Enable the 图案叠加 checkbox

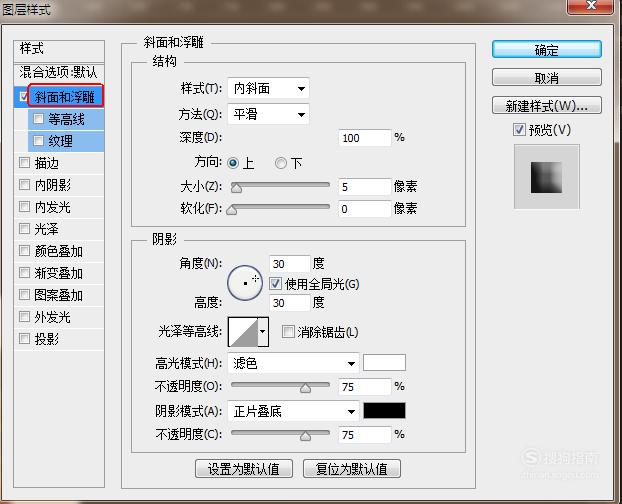(24, 294)
